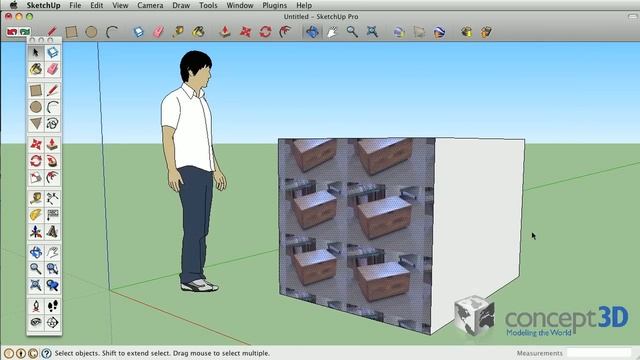The image size is (640, 360).
Task: Activate the Pan hand tool in the floating palette
Action: coord(53,252)
